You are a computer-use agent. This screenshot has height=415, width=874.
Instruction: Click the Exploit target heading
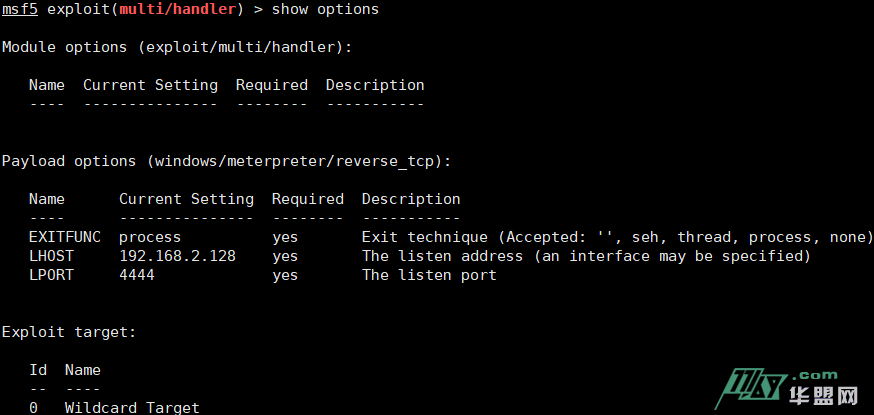click(69, 331)
